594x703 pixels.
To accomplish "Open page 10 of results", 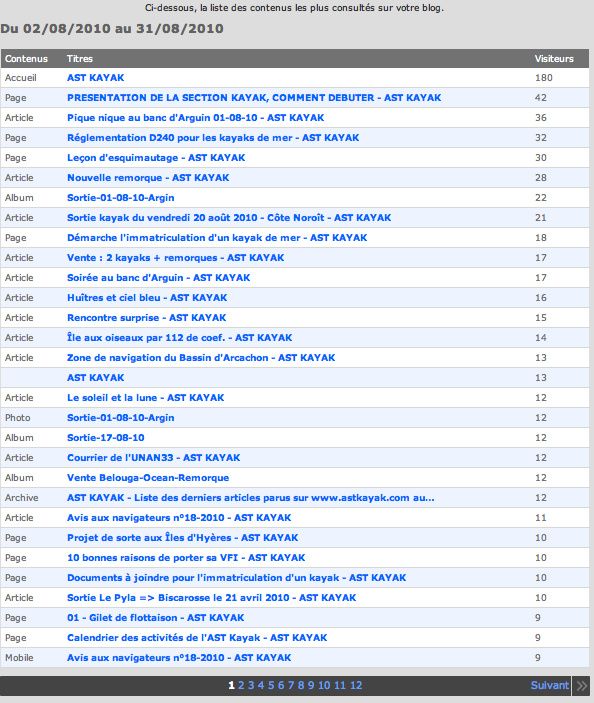I will coord(324,686).
